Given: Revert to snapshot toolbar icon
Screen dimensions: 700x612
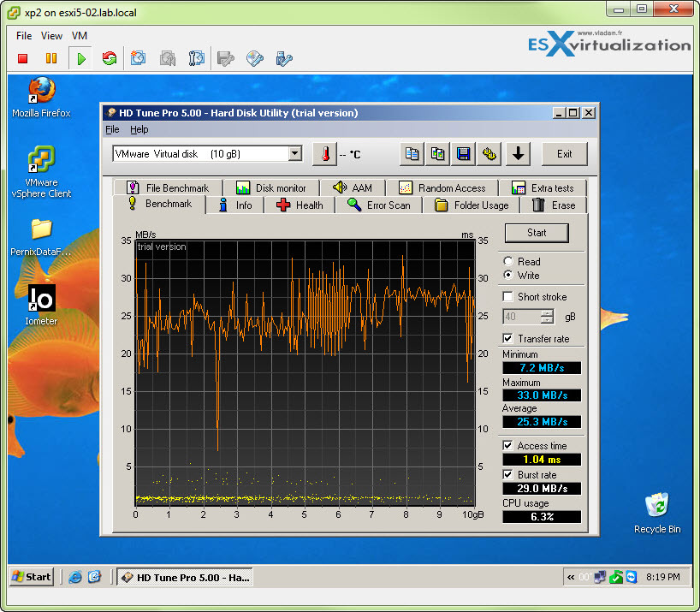Looking at the screenshot, I should point(168,58).
